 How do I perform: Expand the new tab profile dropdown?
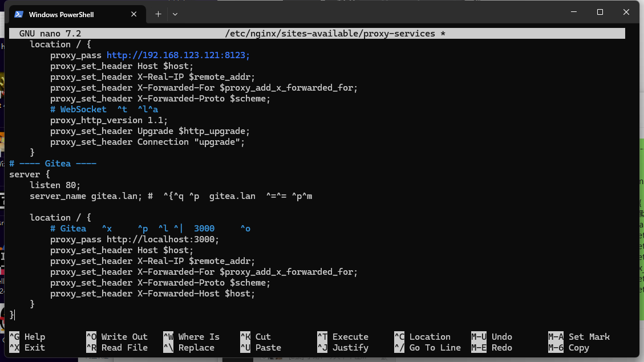click(x=175, y=14)
